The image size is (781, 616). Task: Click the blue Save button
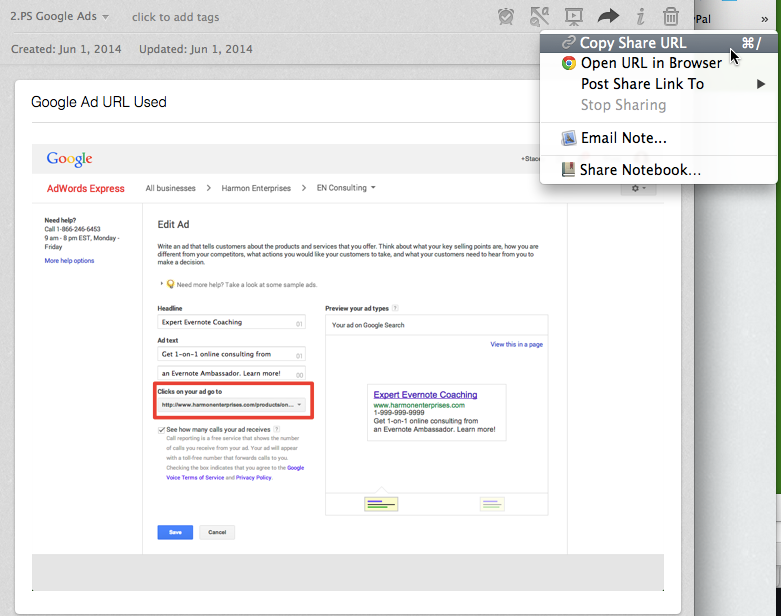point(175,532)
